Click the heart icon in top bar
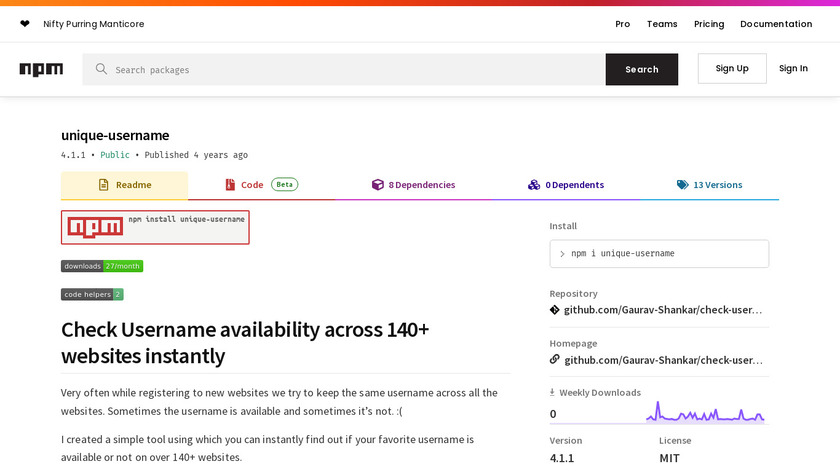The height and width of the screenshot is (472, 840). pos(25,24)
